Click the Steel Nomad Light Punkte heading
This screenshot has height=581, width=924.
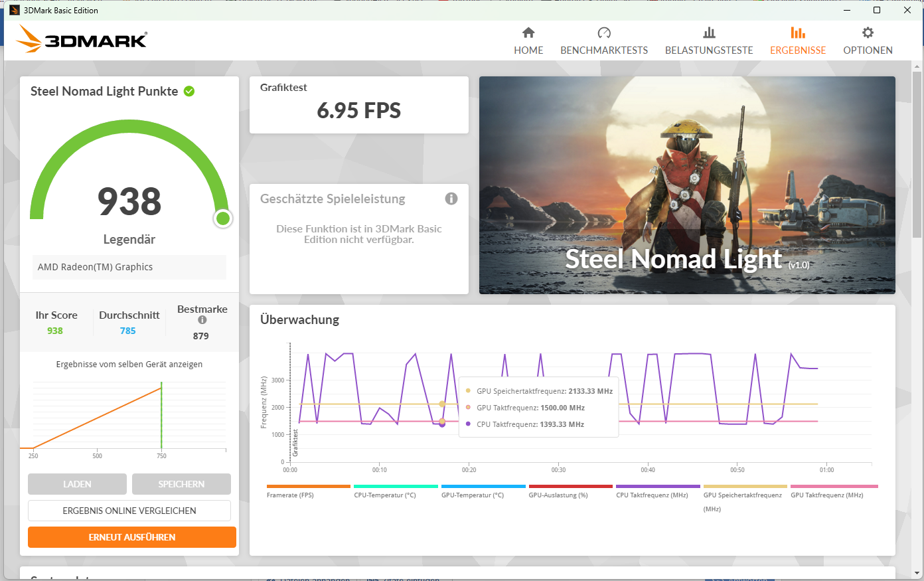coord(104,91)
